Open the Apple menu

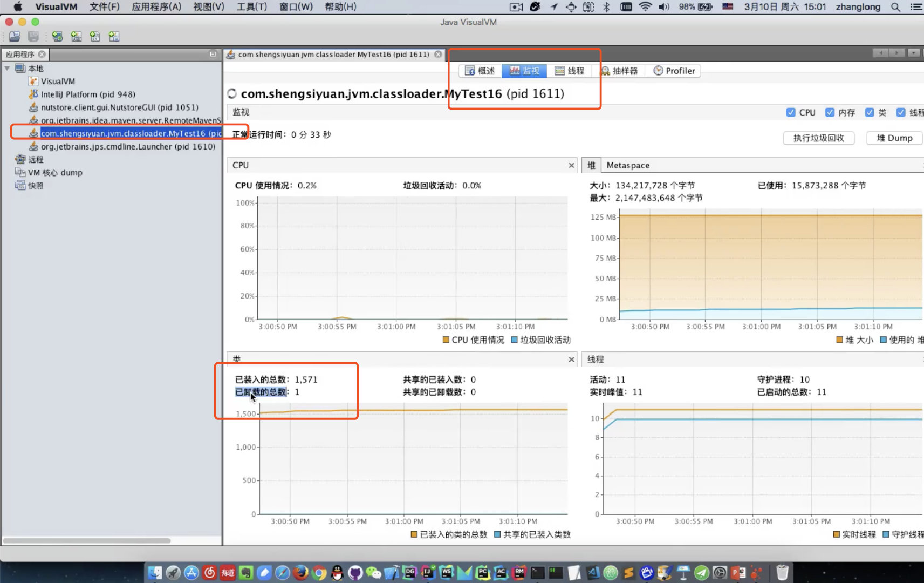coord(17,7)
